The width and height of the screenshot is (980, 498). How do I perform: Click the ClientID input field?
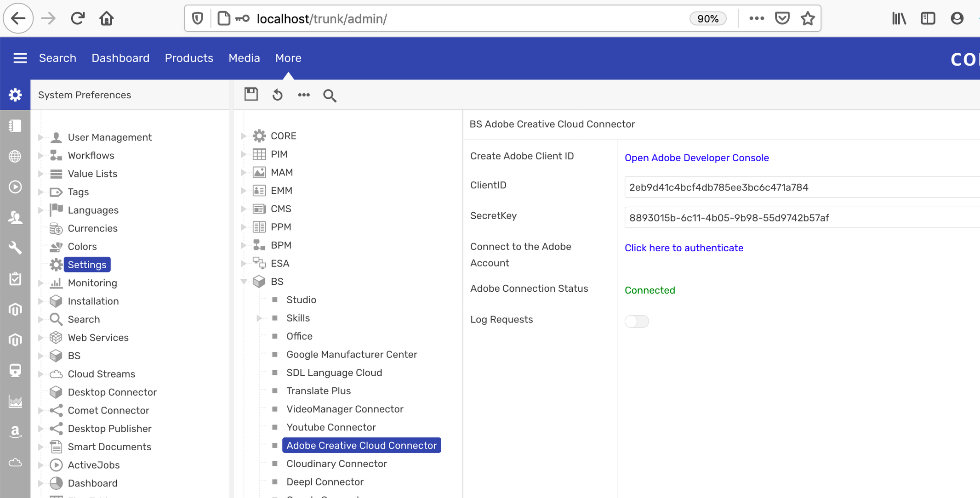(x=800, y=187)
